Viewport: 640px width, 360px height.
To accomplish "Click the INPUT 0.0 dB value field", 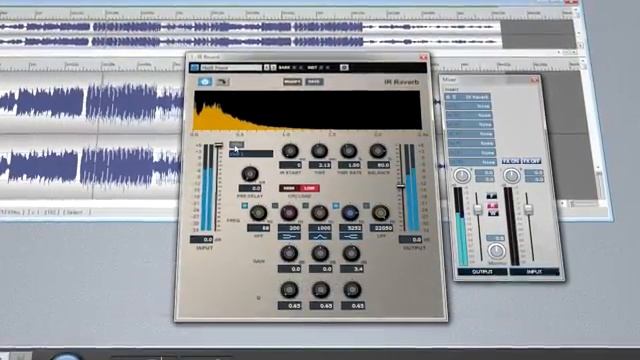I will click(x=202, y=240).
